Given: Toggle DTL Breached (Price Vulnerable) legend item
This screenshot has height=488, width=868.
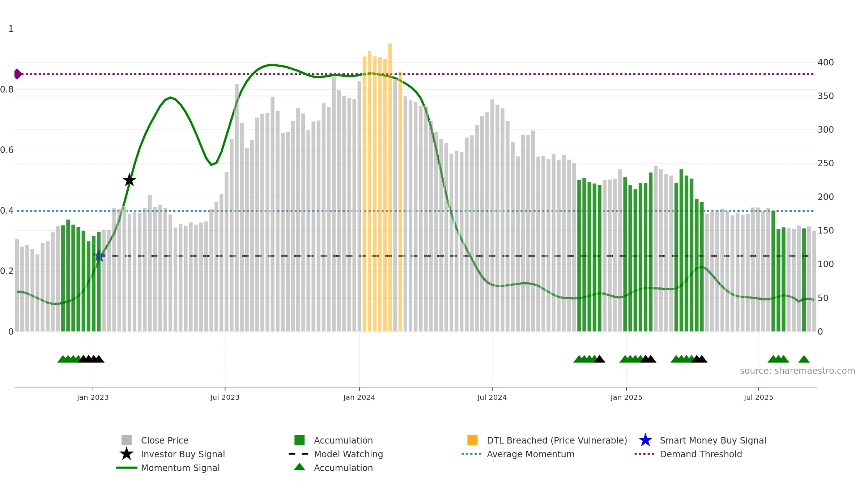Looking at the screenshot, I should [x=547, y=440].
